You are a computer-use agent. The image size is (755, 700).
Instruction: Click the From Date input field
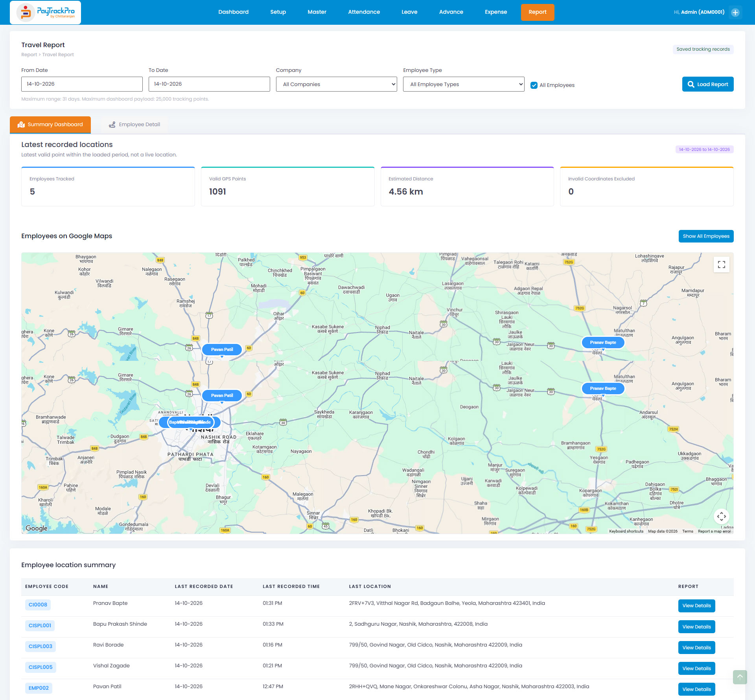pyautogui.click(x=82, y=84)
